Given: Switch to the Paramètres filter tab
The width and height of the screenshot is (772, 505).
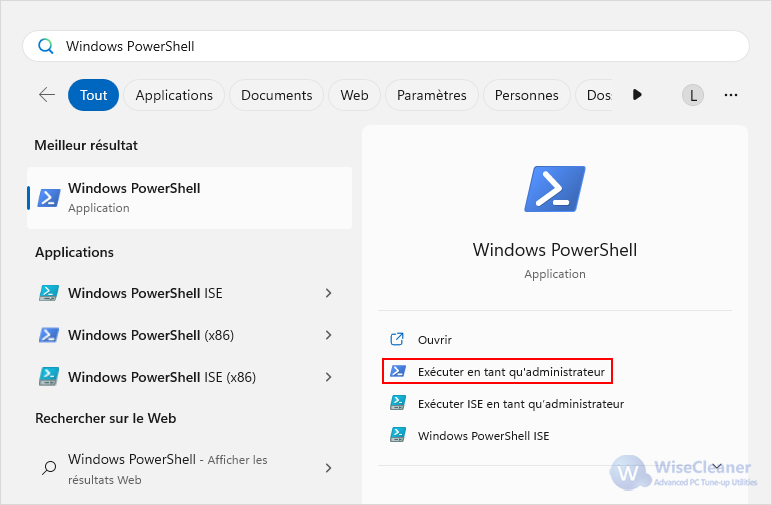Looking at the screenshot, I should coord(431,95).
